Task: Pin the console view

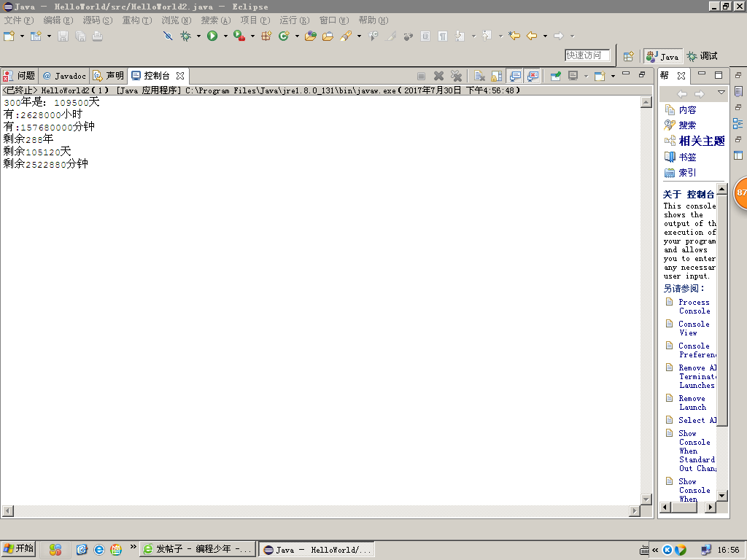Action: 555,76
